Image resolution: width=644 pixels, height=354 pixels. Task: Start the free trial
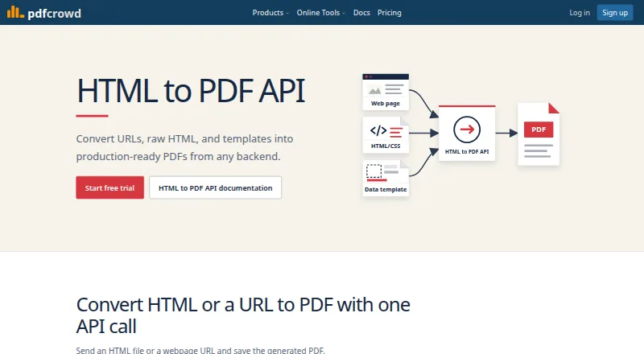[x=109, y=187]
